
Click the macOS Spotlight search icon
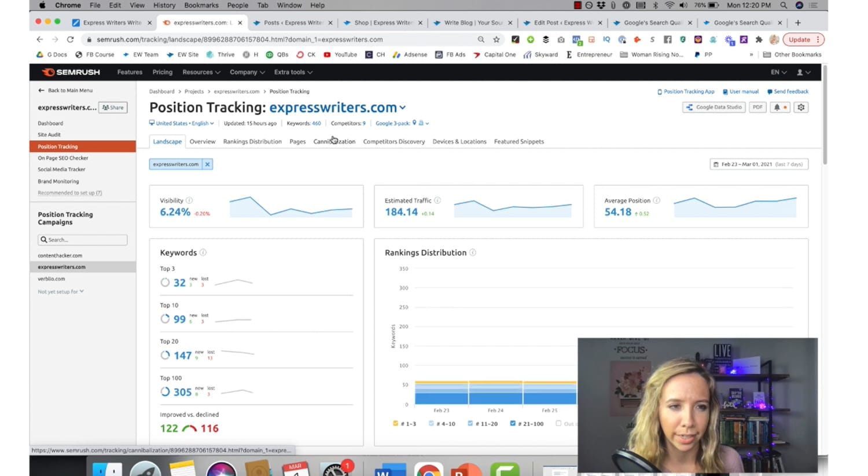pos(783,5)
